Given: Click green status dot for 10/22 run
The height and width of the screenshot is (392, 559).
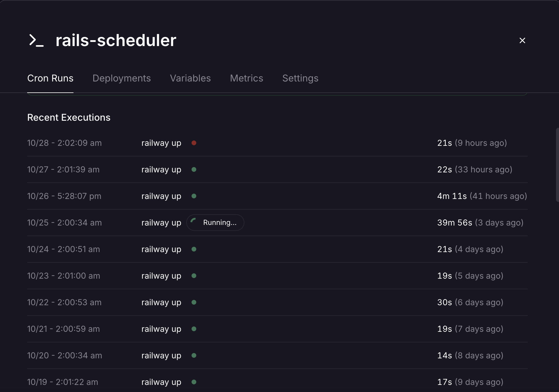Looking at the screenshot, I should tap(194, 303).
